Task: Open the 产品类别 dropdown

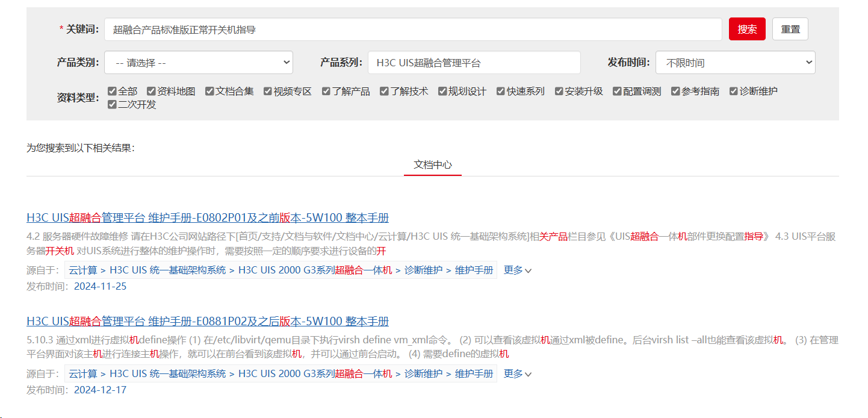Action: 199,63
